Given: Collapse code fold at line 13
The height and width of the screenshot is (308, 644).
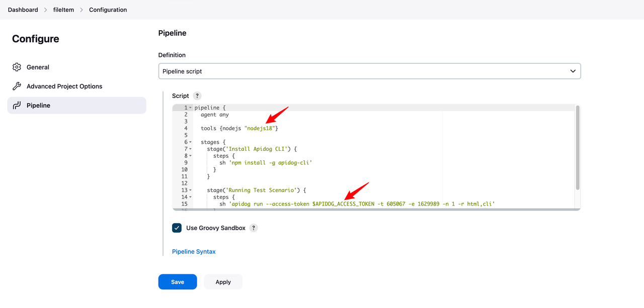Looking at the screenshot, I should pyautogui.click(x=190, y=190).
